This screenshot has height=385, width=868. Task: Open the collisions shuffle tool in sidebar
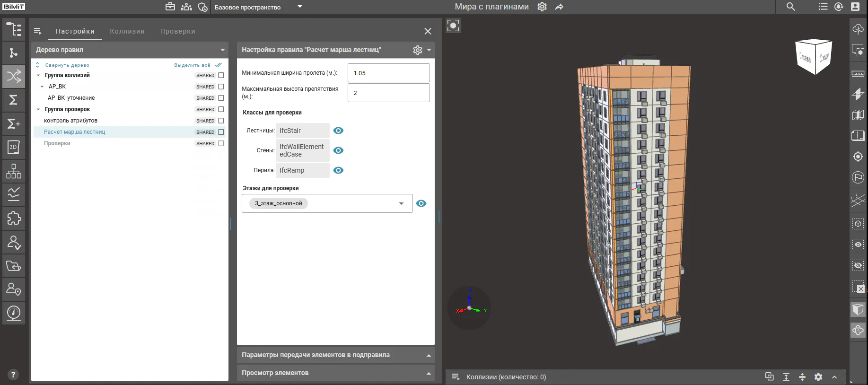point(14,76)
